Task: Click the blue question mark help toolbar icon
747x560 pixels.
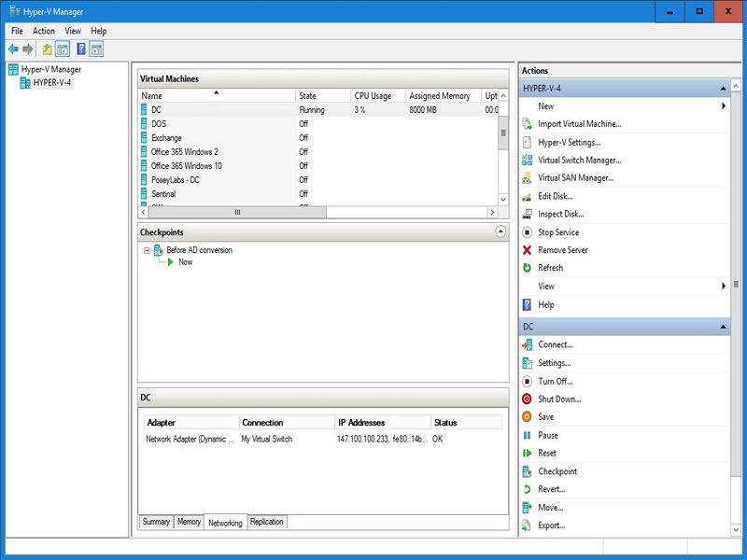Action: 81,49
